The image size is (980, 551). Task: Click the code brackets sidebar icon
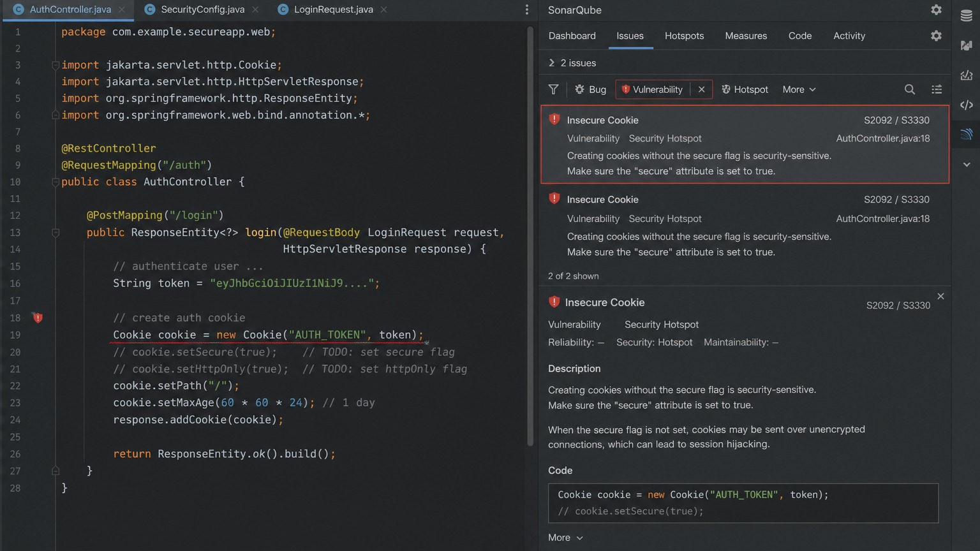(x=967, y=105)
